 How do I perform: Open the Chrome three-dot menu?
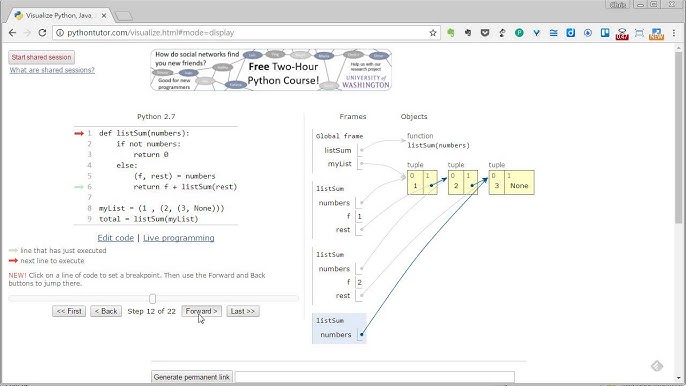(674, 33)
